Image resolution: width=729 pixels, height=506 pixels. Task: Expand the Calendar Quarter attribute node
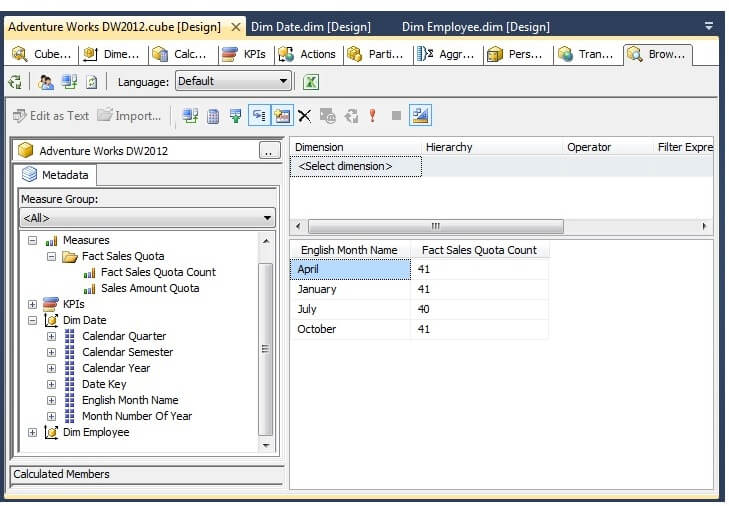point(52,336)
